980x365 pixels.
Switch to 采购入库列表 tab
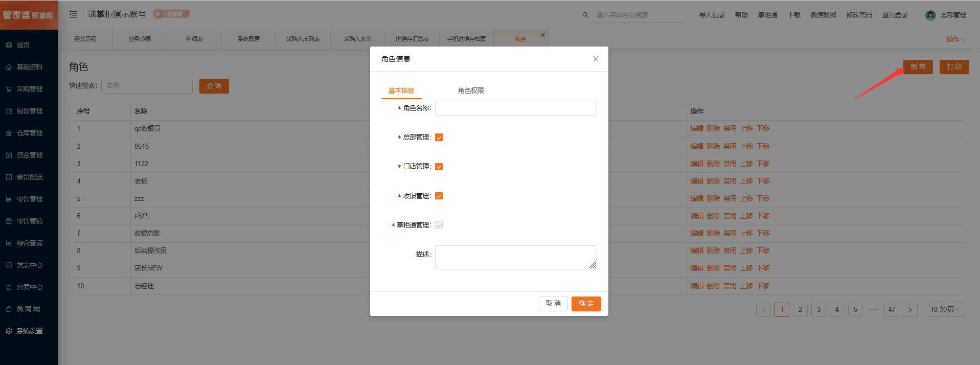coord(303,39)
